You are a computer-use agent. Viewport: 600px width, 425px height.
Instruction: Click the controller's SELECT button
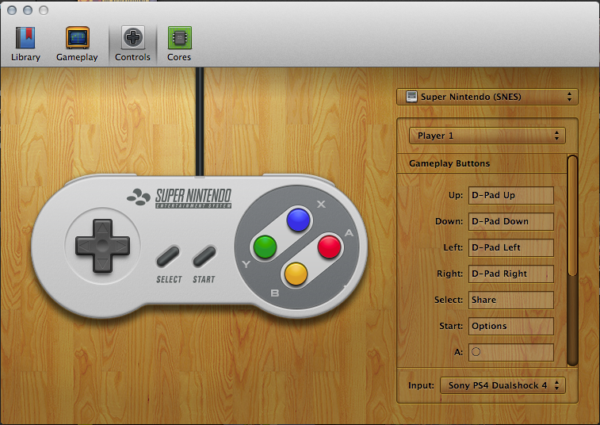tap(168, 256)
